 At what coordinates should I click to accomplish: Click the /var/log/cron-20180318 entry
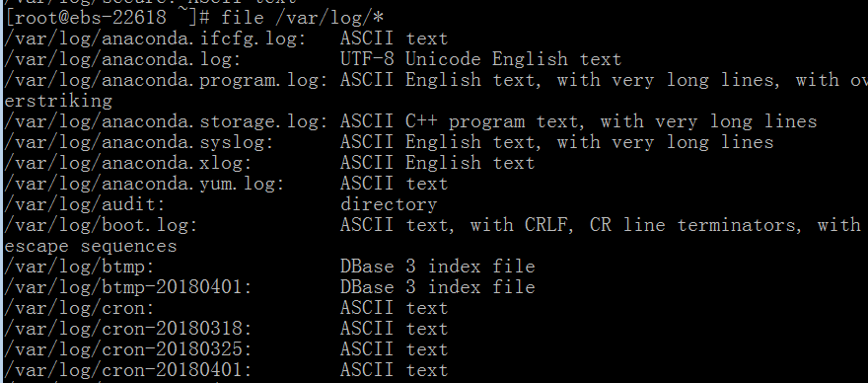click(x=128, y=330)
